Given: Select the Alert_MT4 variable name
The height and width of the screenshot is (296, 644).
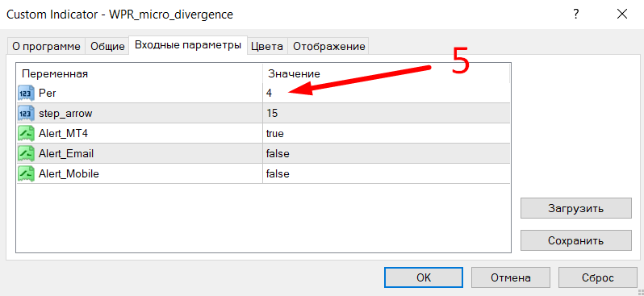Looking at the screenshot, I should 63,134.
